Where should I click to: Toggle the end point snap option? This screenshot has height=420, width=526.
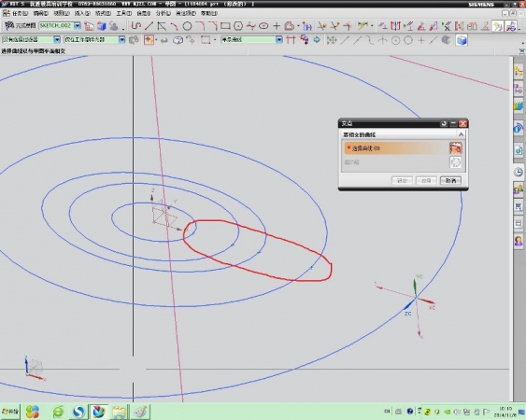click(x=345, y=40)
